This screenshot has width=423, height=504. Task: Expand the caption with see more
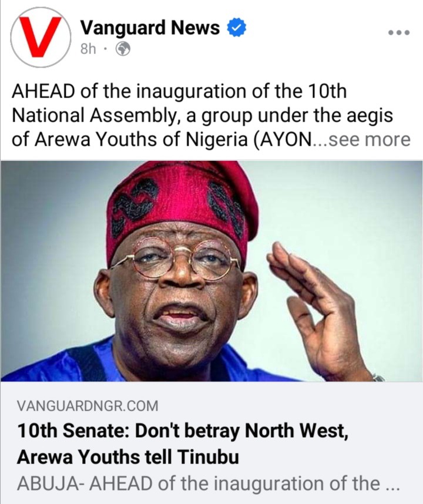point(370,139)
